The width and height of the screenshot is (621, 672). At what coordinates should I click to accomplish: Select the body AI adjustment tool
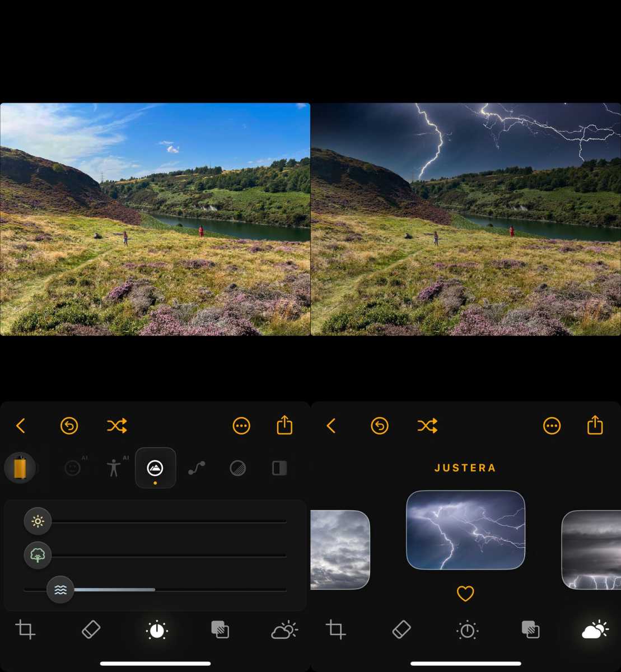(114, 468)
